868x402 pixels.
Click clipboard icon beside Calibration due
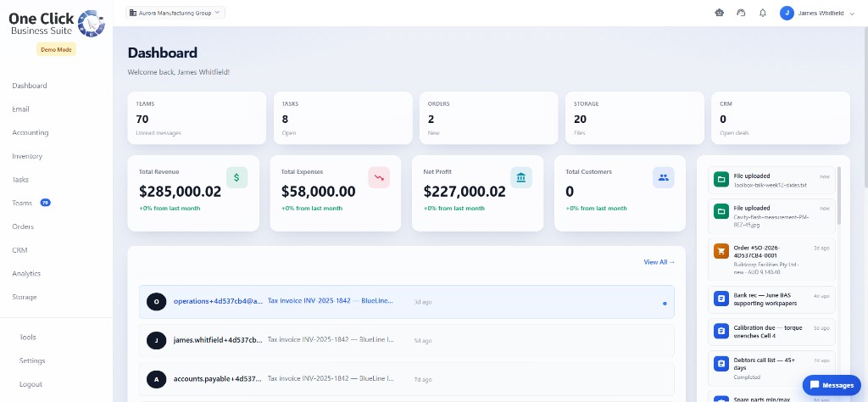tap(721, 331)
